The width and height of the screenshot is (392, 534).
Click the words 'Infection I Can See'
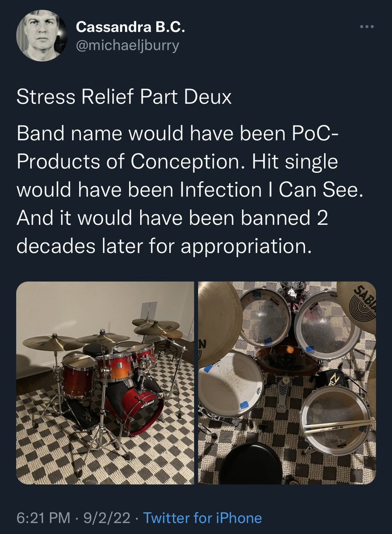pos(269,190)
